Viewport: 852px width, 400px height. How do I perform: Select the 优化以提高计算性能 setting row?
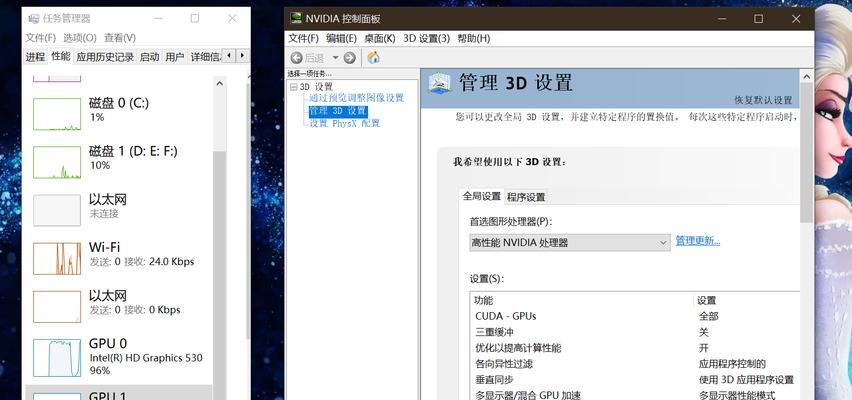[x=636, y=348]
